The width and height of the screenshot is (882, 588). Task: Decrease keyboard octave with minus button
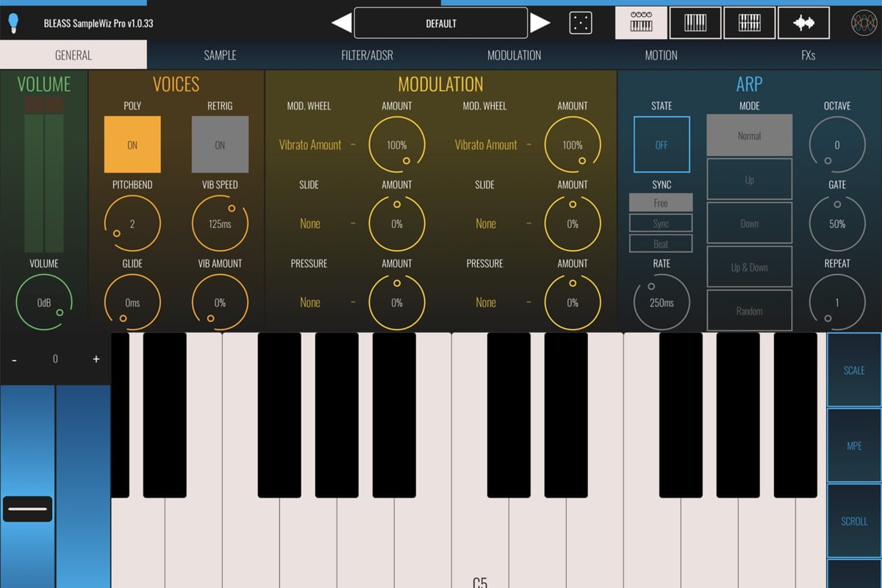pos(14,359)
